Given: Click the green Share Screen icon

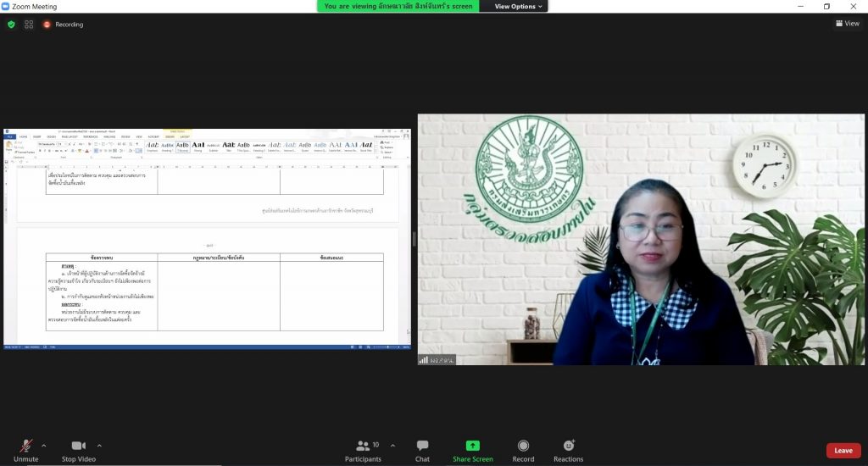Looking at the screenshot, I should coord(472,446).
